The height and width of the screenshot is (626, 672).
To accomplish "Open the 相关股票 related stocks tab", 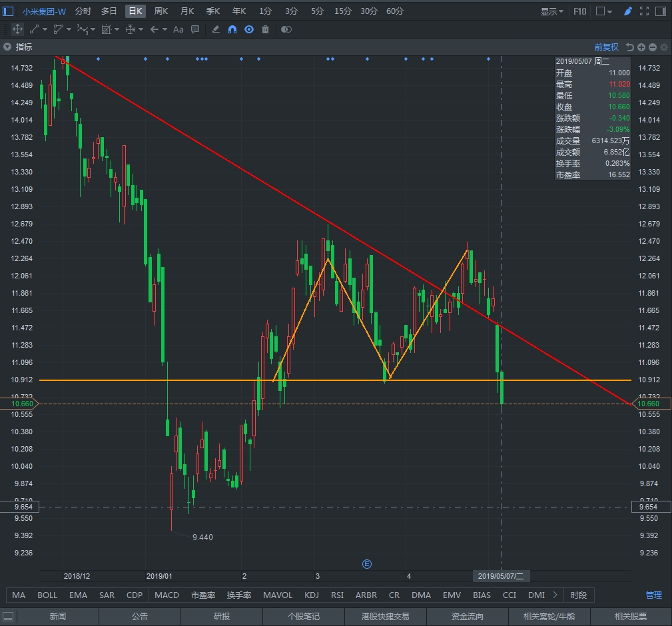I will pos(631,616).
